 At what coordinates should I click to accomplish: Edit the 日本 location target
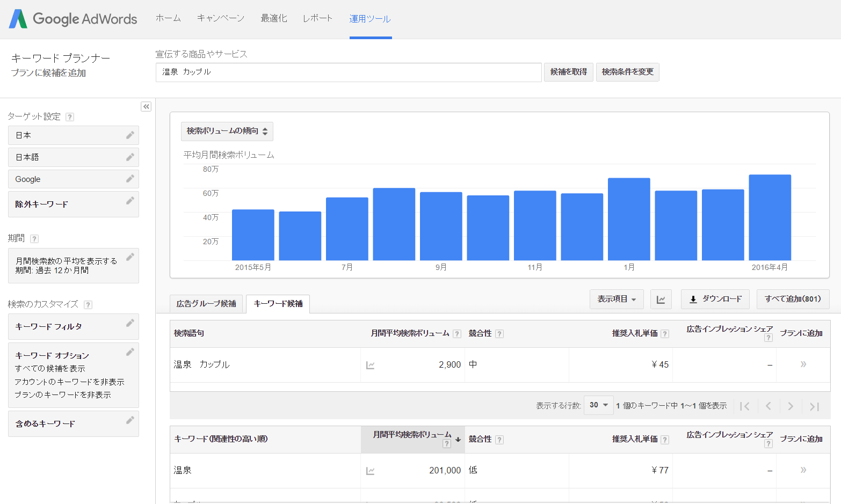(130, 135)
